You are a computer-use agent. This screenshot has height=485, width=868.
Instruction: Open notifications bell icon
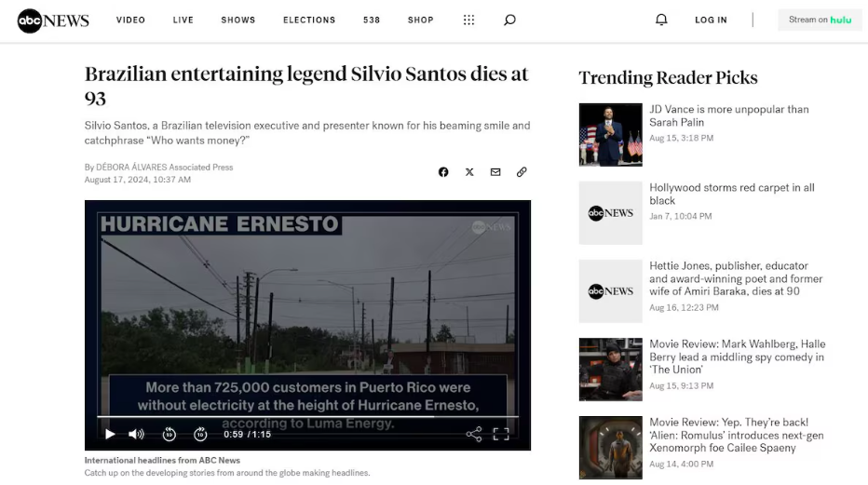click(x=661, y=20)
